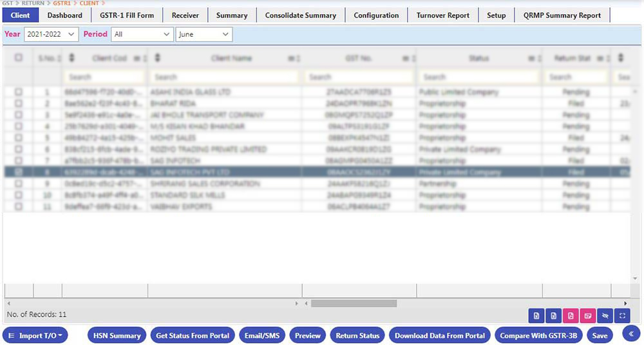Click the Get Status From Portal button
The image size is (644, 345).
pos(193,335)
